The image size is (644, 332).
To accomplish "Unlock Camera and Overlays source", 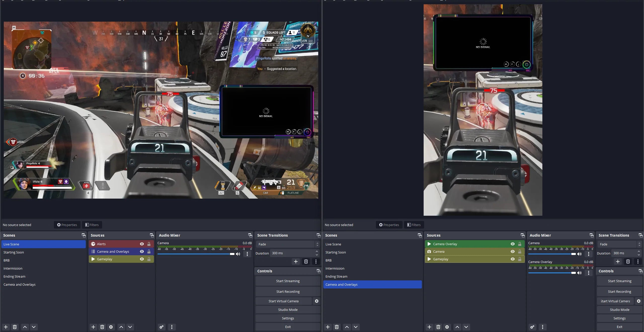I will (149, 251).
